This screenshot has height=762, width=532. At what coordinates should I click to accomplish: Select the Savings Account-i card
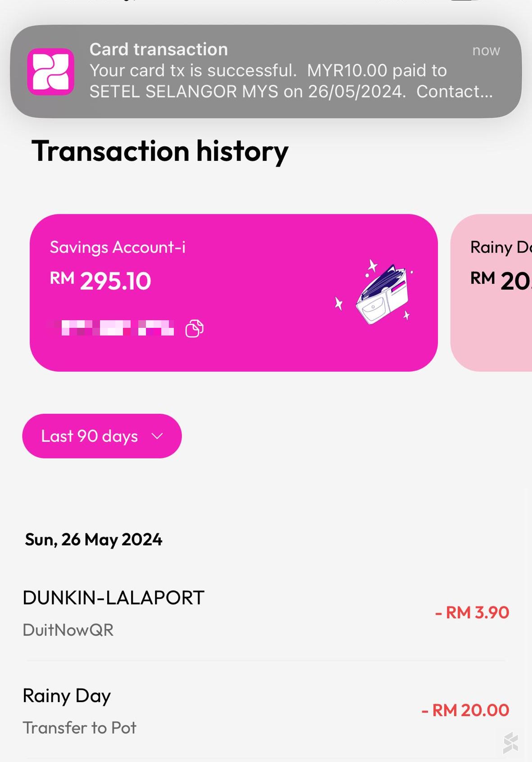click(x=233, y=293)
